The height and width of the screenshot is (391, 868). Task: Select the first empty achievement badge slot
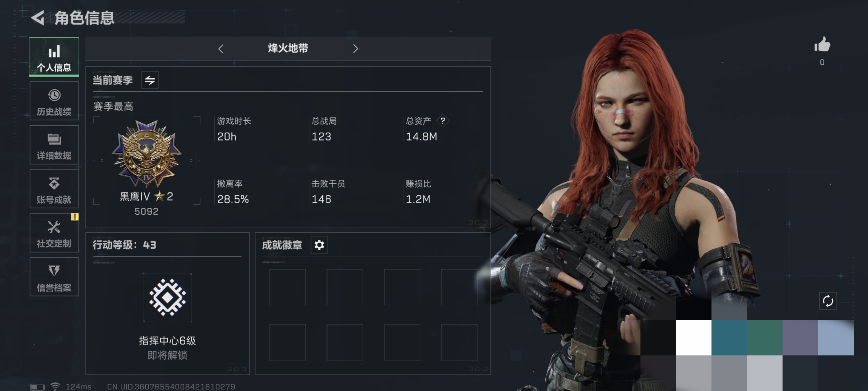tap(287, 287)
